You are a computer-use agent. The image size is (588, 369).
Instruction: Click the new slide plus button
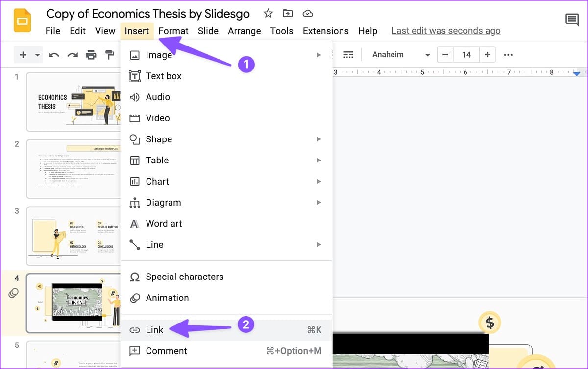pyautogui.click(x=23, y=55)
